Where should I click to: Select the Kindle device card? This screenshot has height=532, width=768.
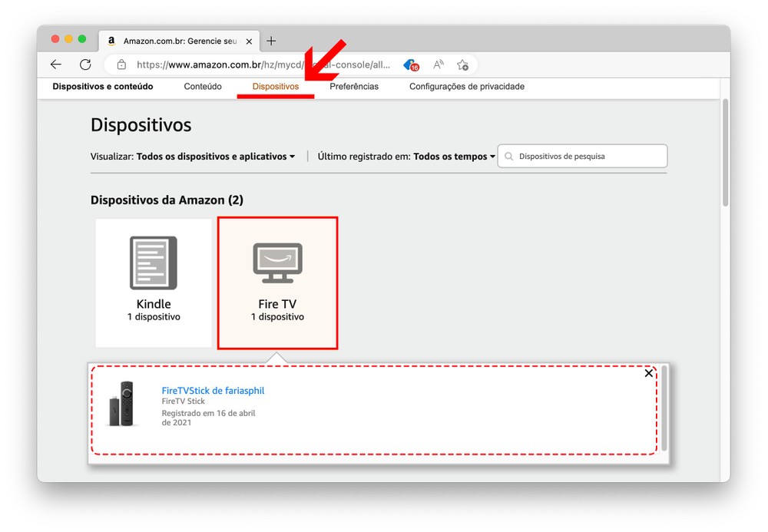[x=154, y=283]
